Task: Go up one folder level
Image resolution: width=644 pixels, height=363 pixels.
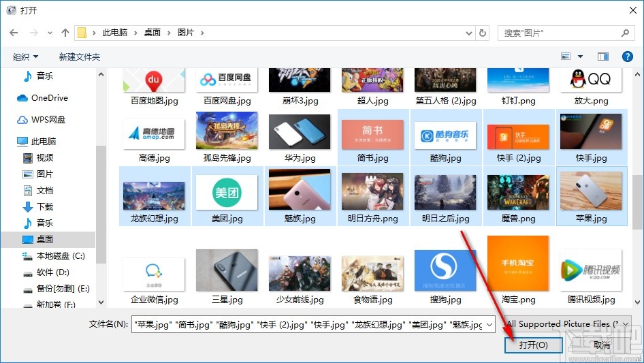Action: click(65, 33)
